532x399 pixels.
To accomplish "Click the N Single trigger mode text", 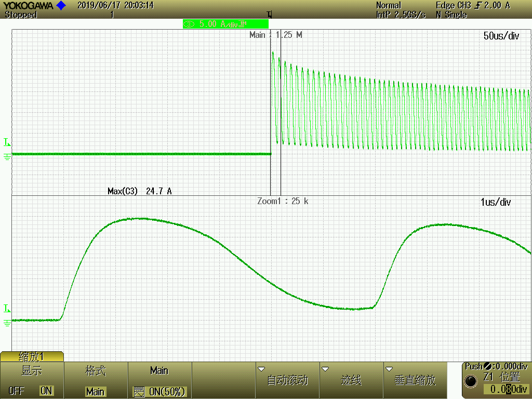I will click(x=451, y=15).
